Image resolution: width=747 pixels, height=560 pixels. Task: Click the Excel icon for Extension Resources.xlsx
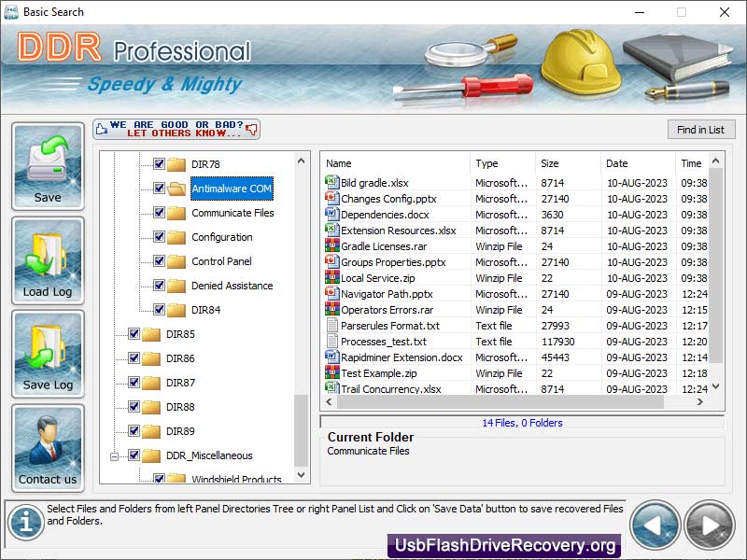point(331,230)
